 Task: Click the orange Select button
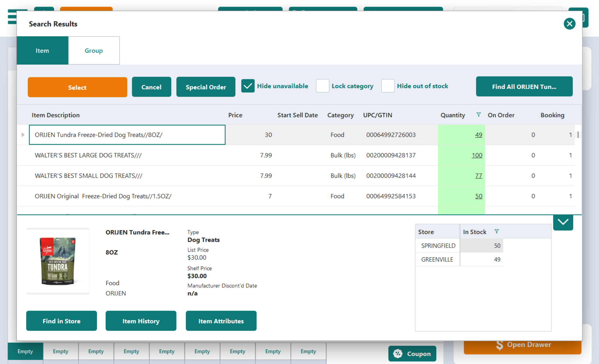click(x=77, y=87)
